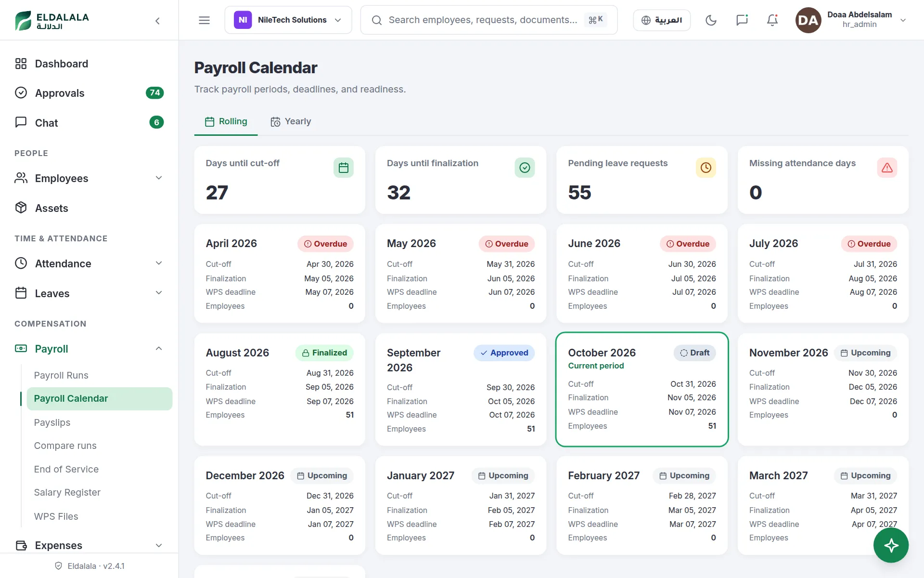Click the September 2026 Approved badge

[x=504, y=353]
